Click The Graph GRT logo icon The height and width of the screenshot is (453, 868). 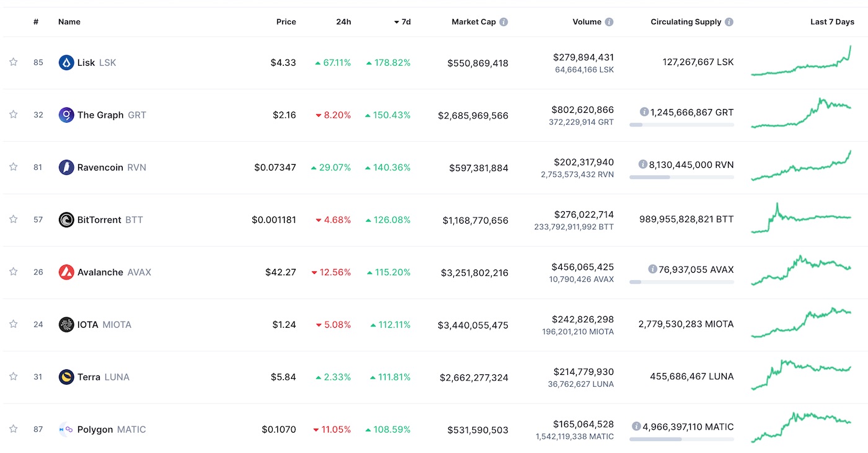(66, 115)
